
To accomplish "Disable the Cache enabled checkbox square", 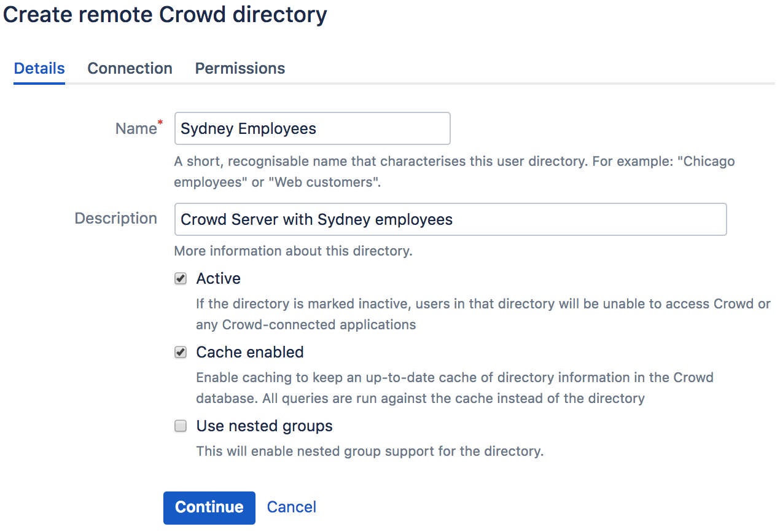I will 181,353.
